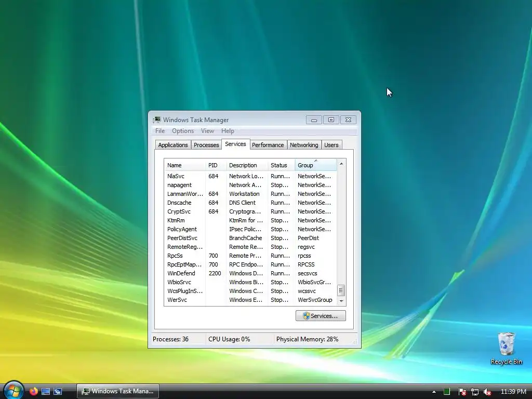Select the NlaSvc service row
Image resolution: width=532 pixels, height=399 pixels.
(x=250, y=176)
